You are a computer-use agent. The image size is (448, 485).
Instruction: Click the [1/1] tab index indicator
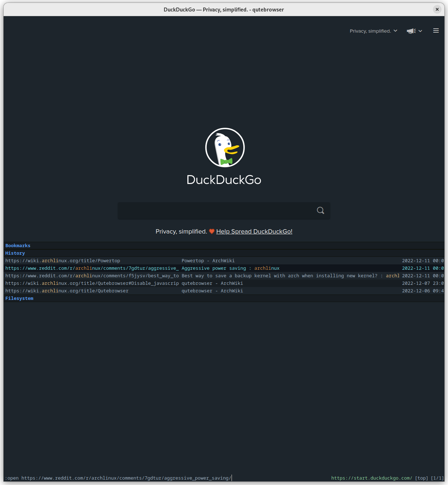click(437, 478)
